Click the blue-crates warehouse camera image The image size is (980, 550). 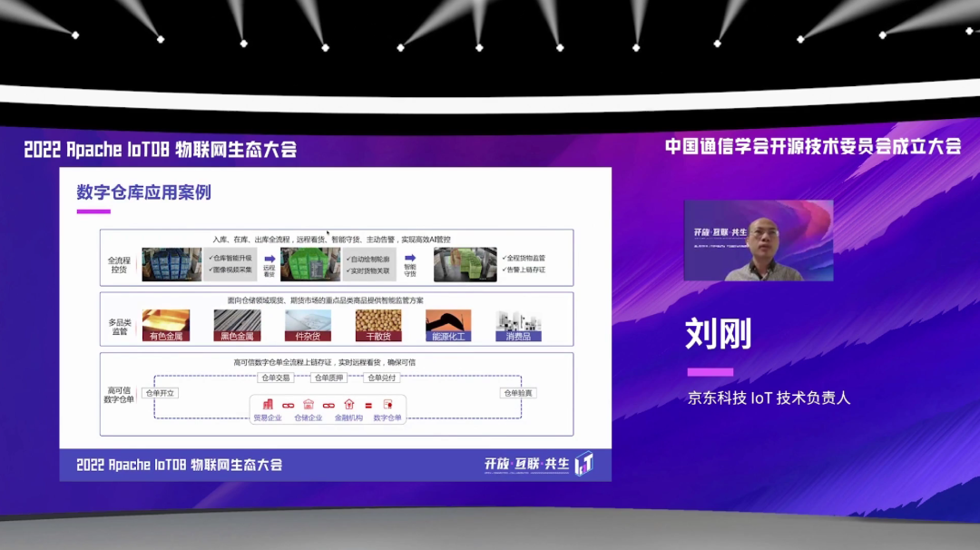click(x=171, y=264)
